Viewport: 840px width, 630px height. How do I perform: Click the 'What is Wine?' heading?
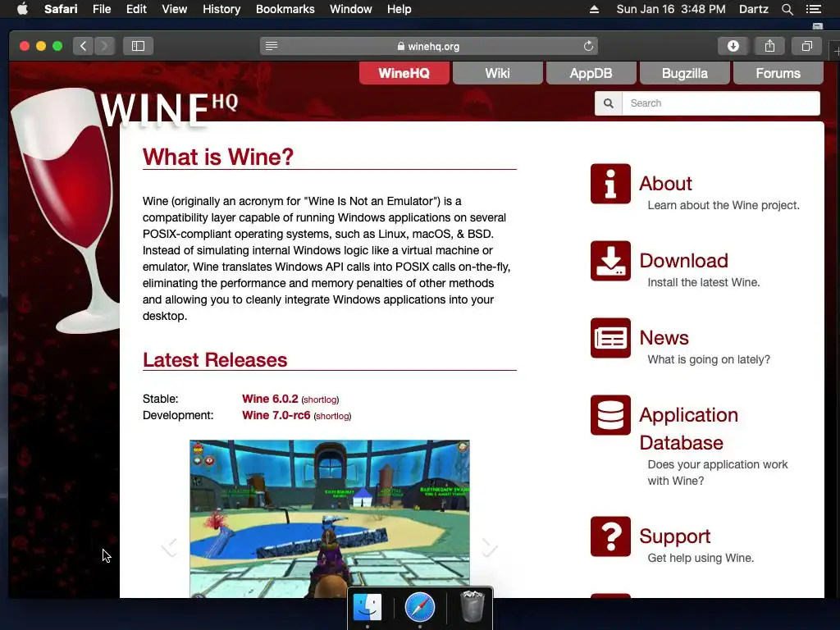(218, 157)
